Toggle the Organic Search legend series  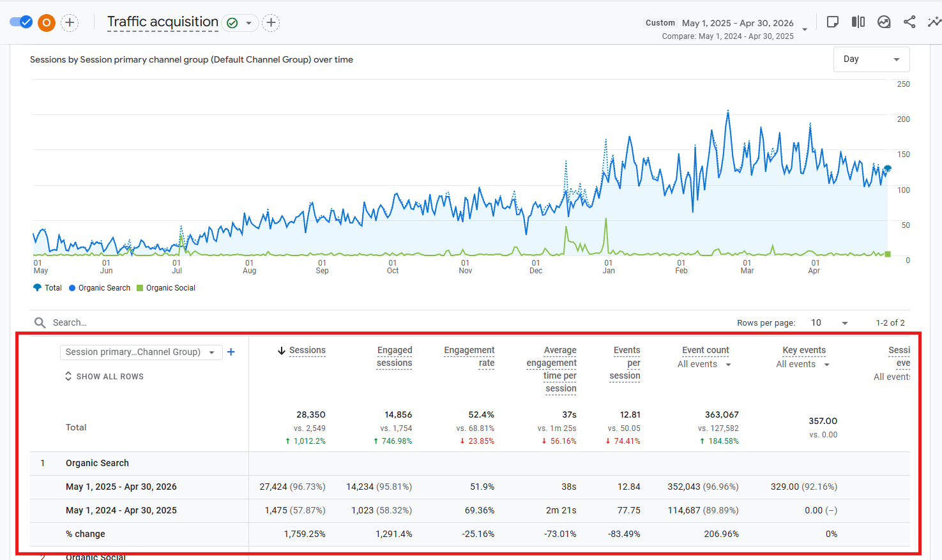pyautogui.click(x=100, y=288)
